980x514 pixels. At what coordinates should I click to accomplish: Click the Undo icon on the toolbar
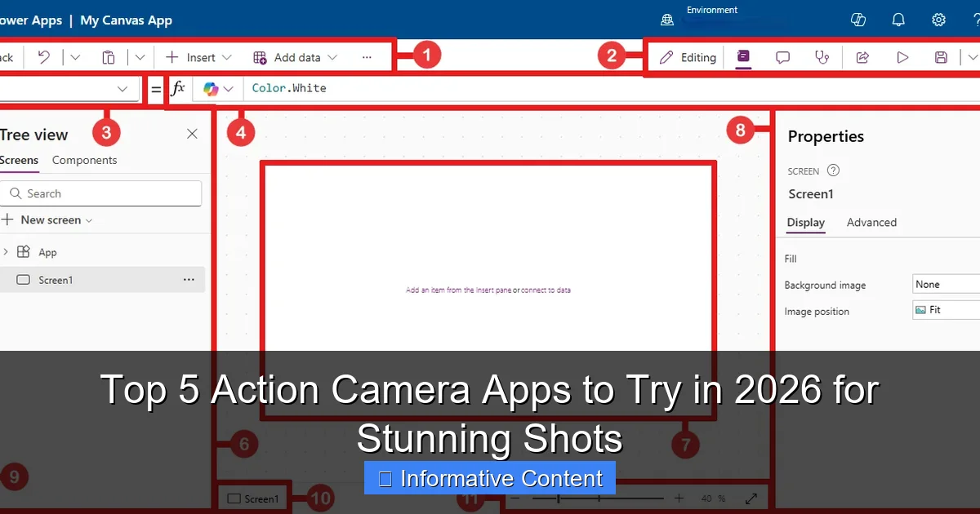click(45, 57)
